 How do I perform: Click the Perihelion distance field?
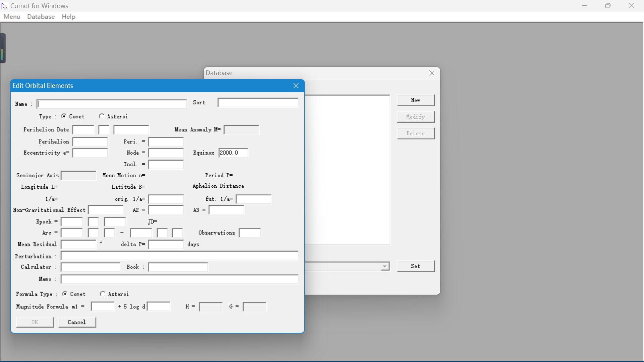(x=90, y=142)
